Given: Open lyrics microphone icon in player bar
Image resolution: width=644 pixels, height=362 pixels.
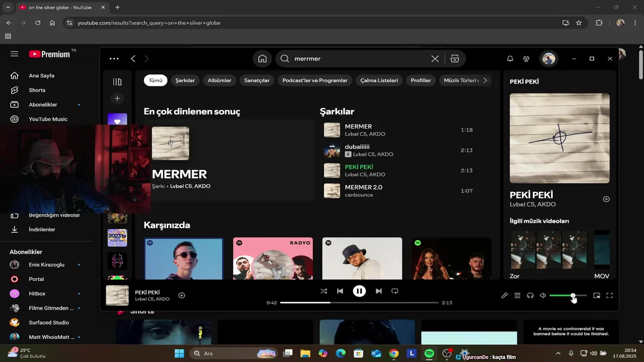Looking at the screenshot, I should (x=504, y=296).
